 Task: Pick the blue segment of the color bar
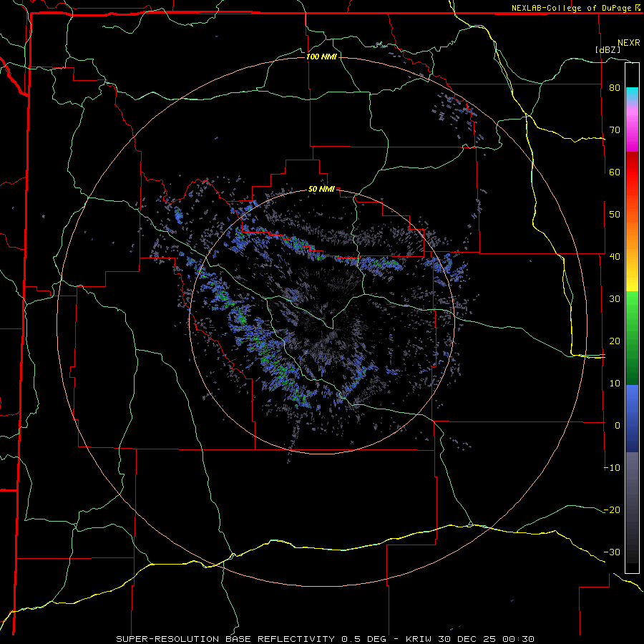[632, 419]
